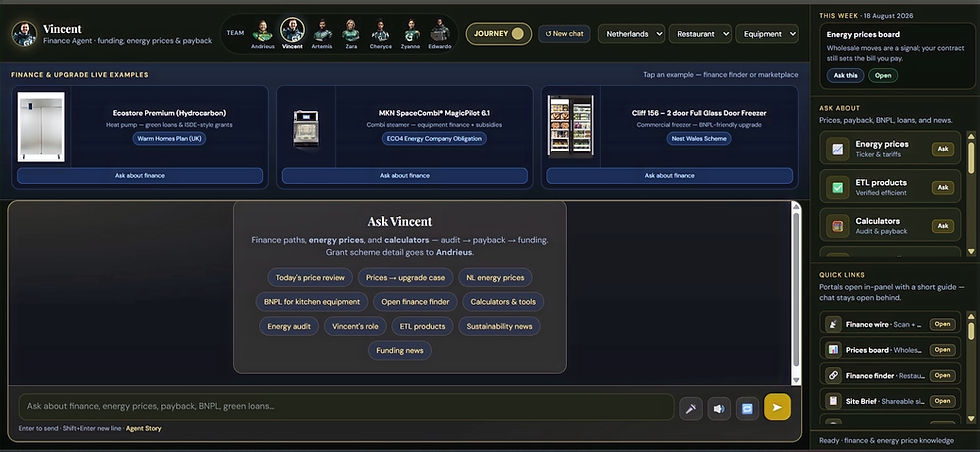Select Calculators & tools suggestion
Viewport: 980px width, 452px height.
[503, 302]
